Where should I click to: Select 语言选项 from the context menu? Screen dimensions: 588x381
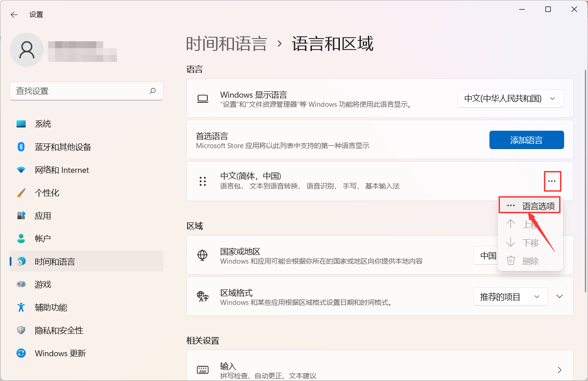pos(530,206)
